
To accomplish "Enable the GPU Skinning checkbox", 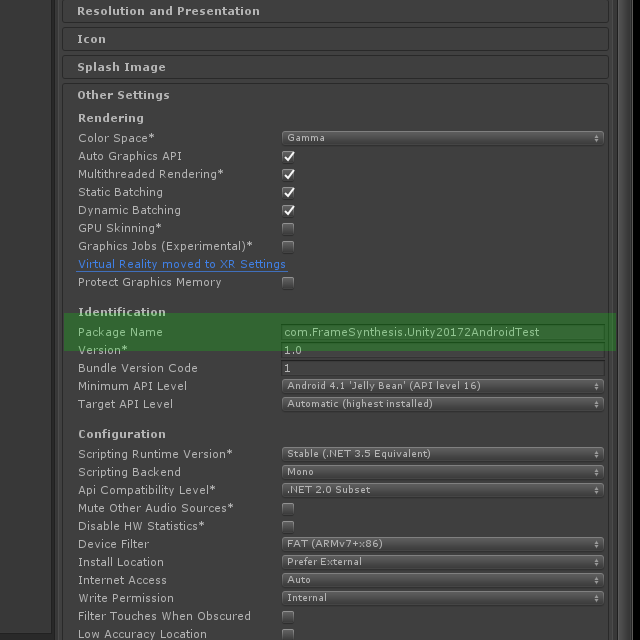I will tap(288, 229).
